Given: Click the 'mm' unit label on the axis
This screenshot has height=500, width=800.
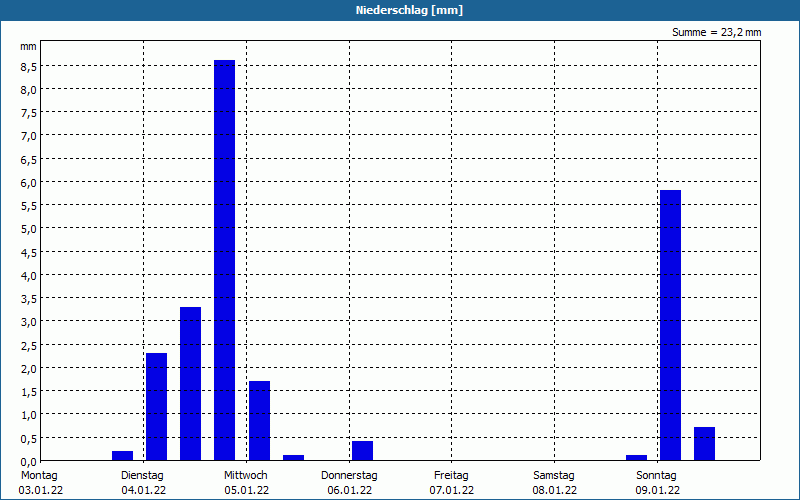Looking at the screenshot, I should tap(28, 46).
